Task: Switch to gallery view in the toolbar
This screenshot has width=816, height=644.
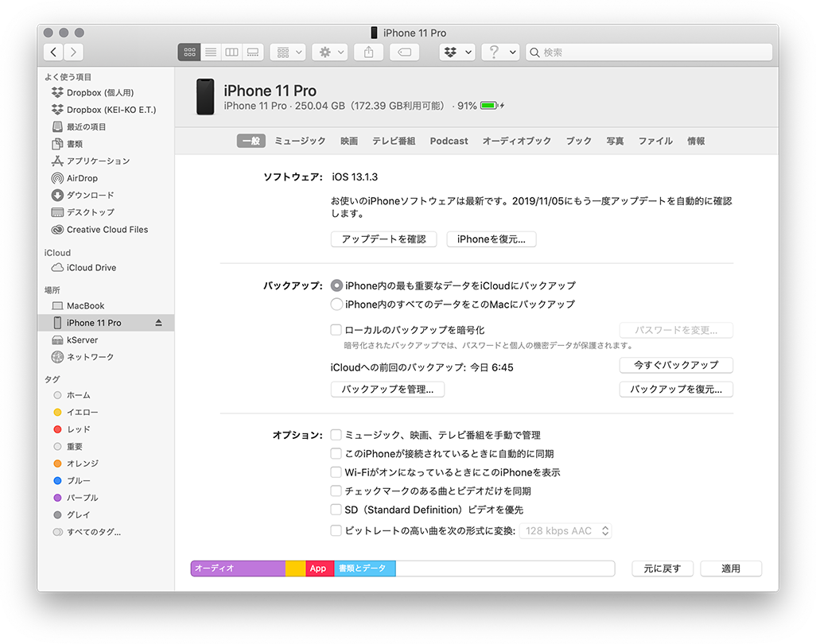Action: pos(253,52)
